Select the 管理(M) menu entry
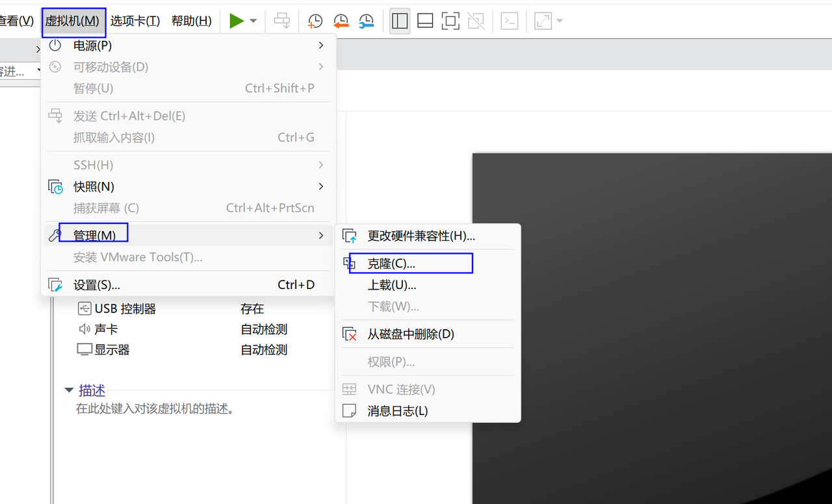 (188, 235)
